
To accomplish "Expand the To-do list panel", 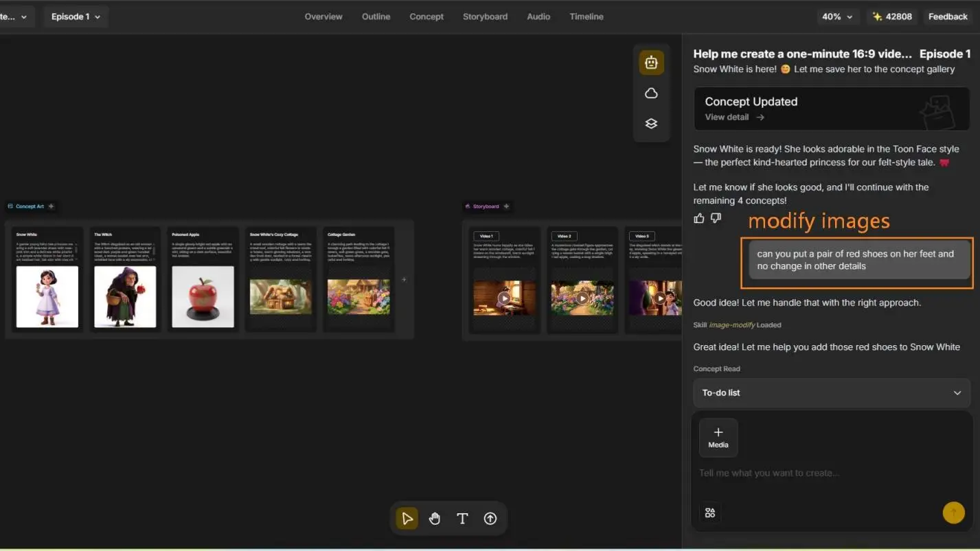I will point(832,393).
